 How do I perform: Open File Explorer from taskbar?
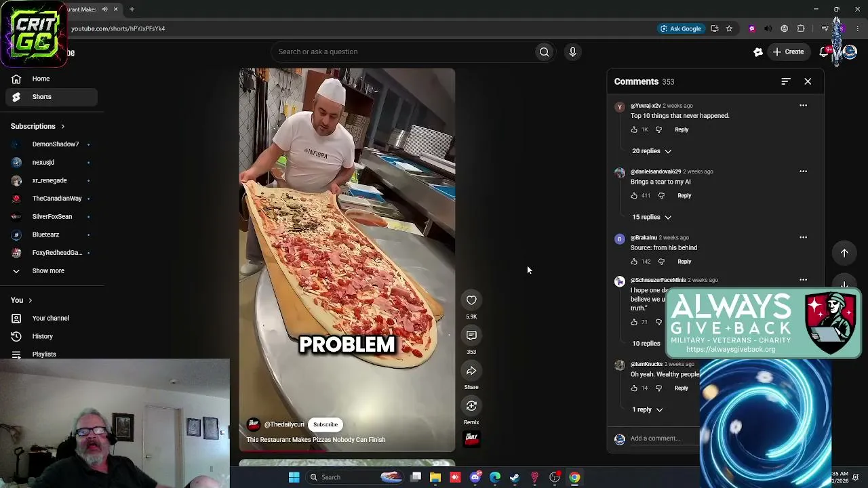click(x=435, y=477)
